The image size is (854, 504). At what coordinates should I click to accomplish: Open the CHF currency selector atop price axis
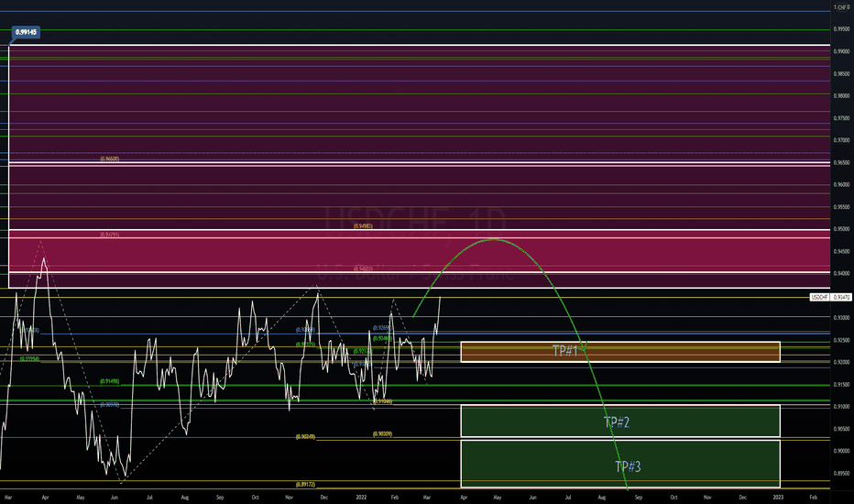[841, 7]
